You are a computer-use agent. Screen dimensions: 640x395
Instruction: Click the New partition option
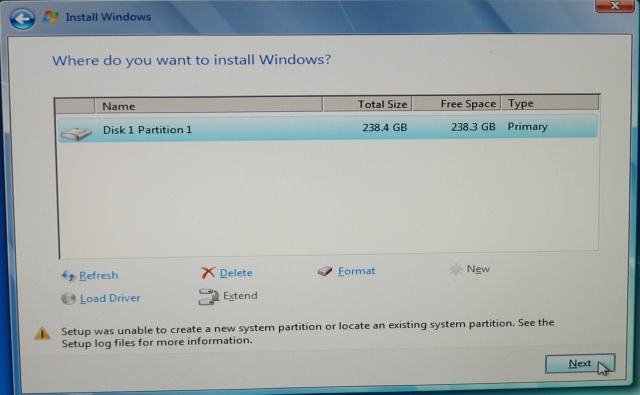coord(478,269)
